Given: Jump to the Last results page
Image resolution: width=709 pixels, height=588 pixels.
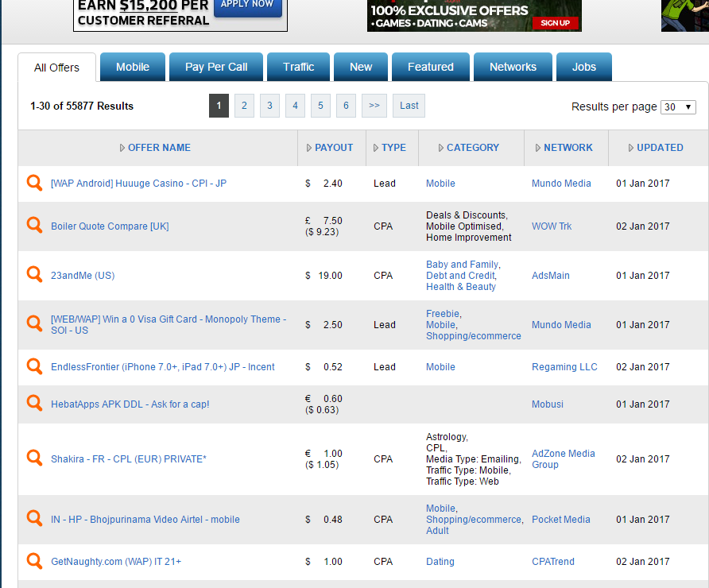Looking at the screenshot, I should [x=409, y=106].
